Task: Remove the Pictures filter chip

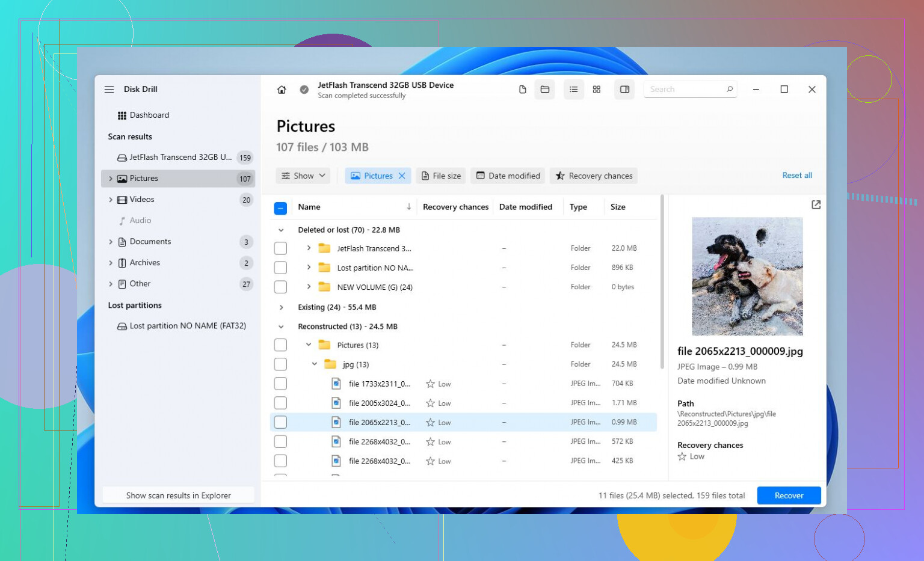Action: pyautogui.click(x=402, y=176)
